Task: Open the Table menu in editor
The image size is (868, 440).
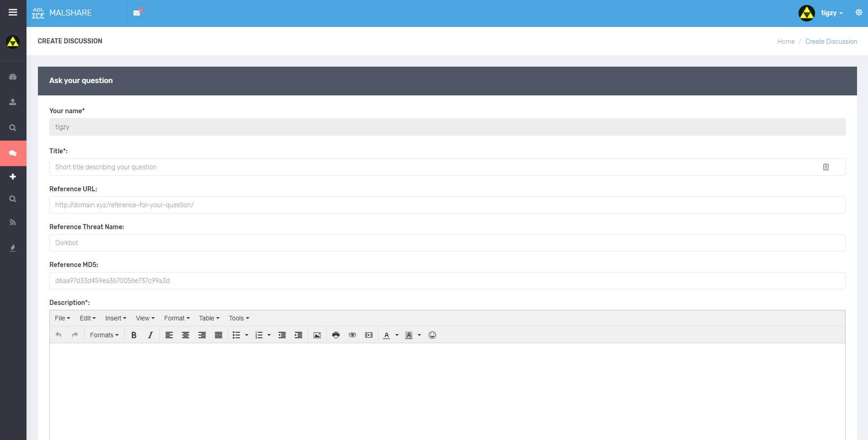Action: pyautogui.click(x=209, y=318)
